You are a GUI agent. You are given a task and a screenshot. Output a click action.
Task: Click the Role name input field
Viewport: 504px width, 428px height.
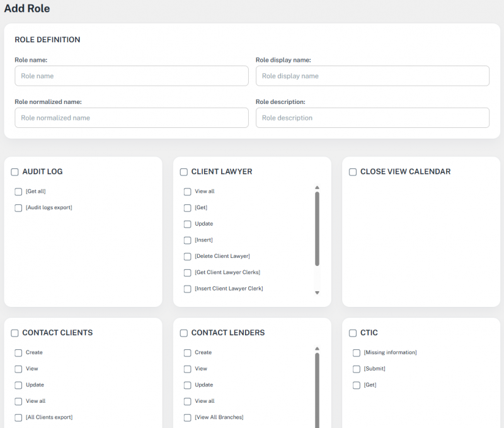pos(131,76)
